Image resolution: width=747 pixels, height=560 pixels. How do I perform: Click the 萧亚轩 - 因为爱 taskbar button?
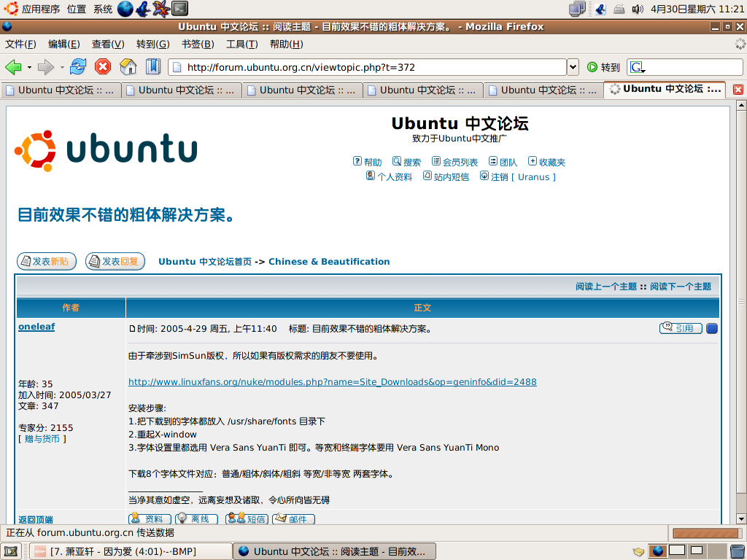(x=130, y=551)
